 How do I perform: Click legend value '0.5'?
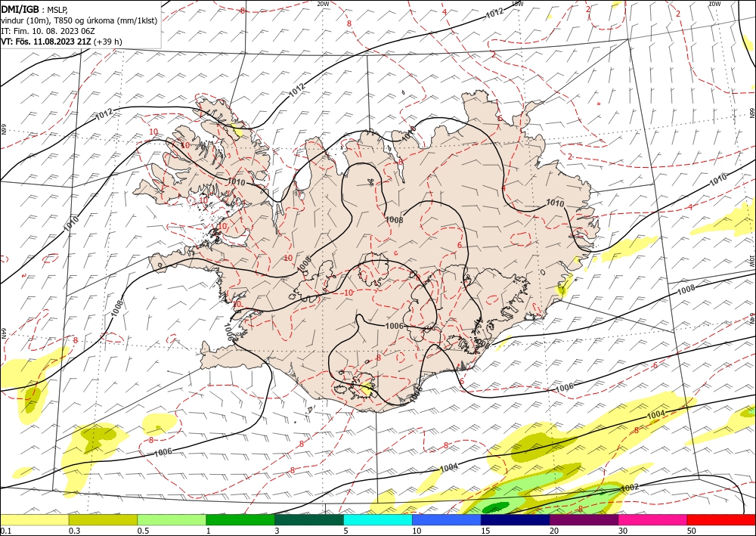(x=142, y=531)
